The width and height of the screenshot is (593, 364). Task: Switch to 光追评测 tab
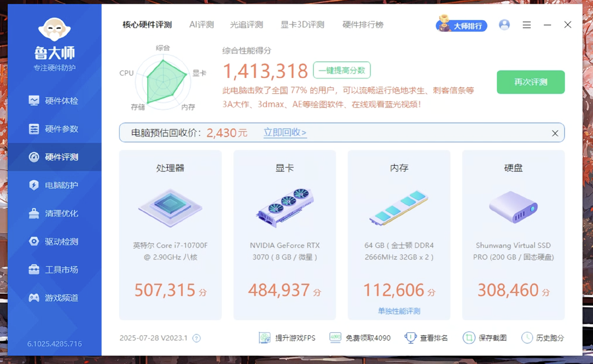pos(246,25)
